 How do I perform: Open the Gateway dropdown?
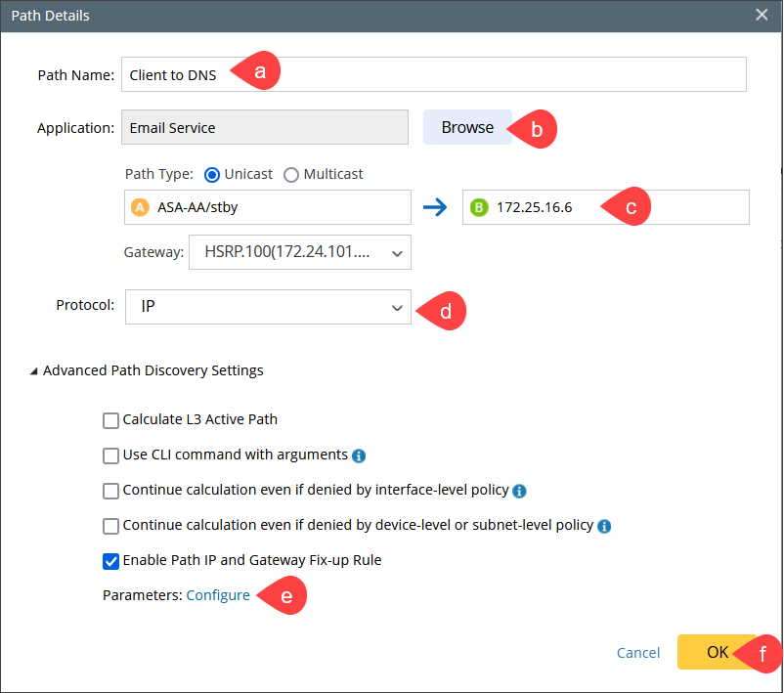(299, 252)
